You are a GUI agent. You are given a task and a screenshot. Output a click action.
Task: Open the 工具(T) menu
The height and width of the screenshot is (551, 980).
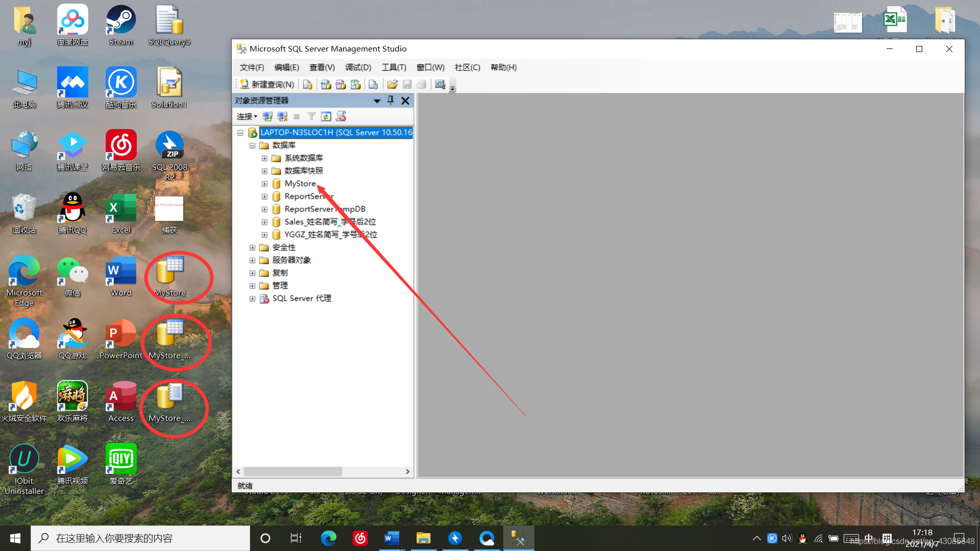tap(393, 67)
